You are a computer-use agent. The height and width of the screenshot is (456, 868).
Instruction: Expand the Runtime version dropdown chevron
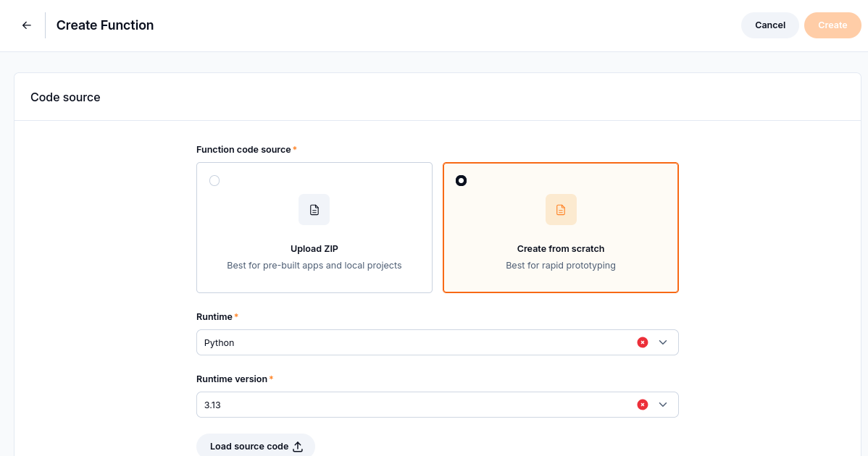[x=663, y=405]
